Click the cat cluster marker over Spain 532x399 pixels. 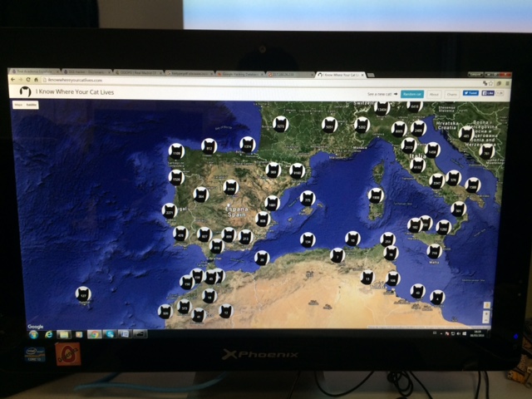(x=230, y=188)
